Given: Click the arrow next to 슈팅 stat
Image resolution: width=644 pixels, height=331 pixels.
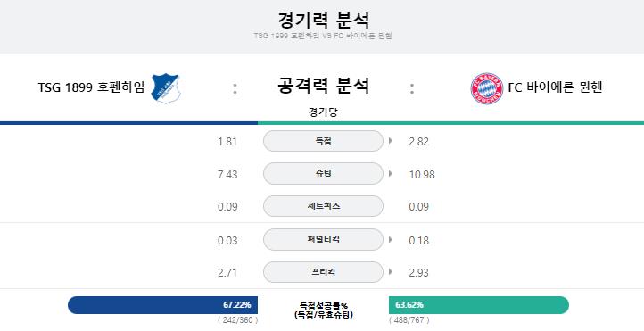Looking at the screenshot, I should [390, 174].
